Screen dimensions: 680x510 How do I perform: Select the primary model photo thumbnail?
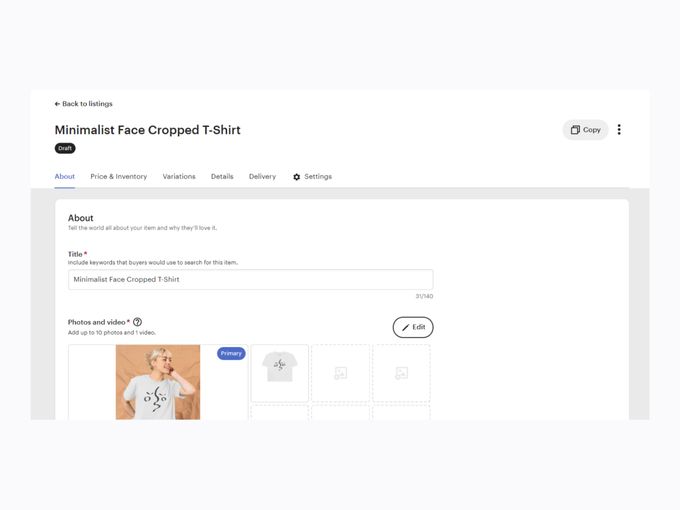[x=157, y=381]
